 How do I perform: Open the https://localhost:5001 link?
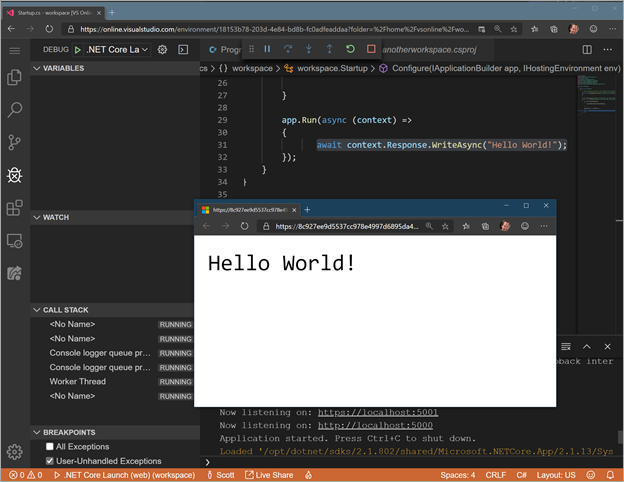pyautogui.click(x=378, y=412)
